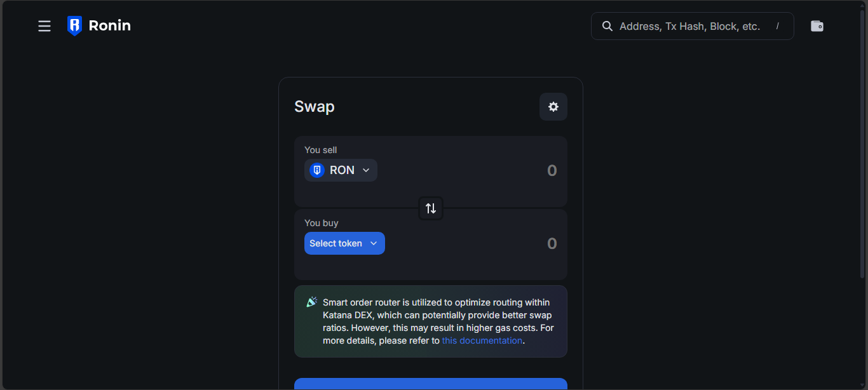The image size is (868, 390).
Task: Click the You sell label
Action: coord(321,150)
